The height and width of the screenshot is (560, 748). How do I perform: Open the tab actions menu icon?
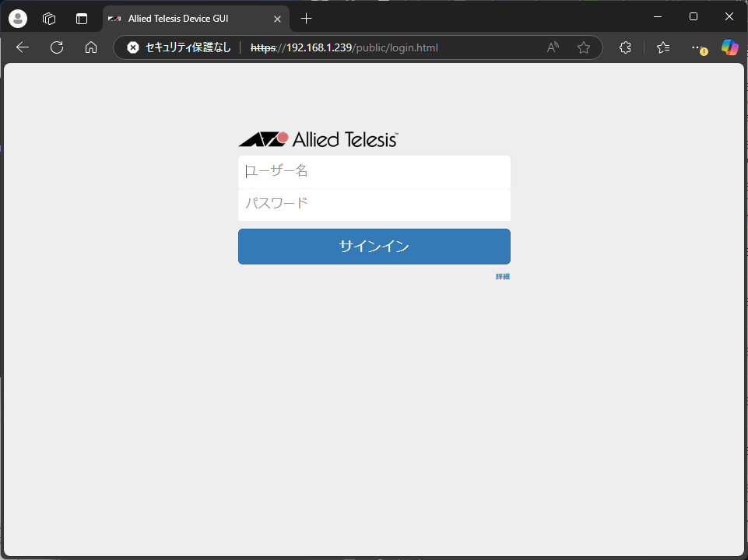point(82,18)
